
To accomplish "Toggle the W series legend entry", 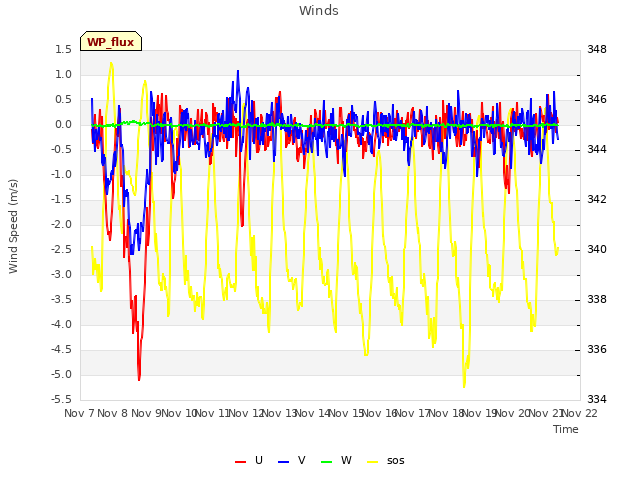I will 336,460.
